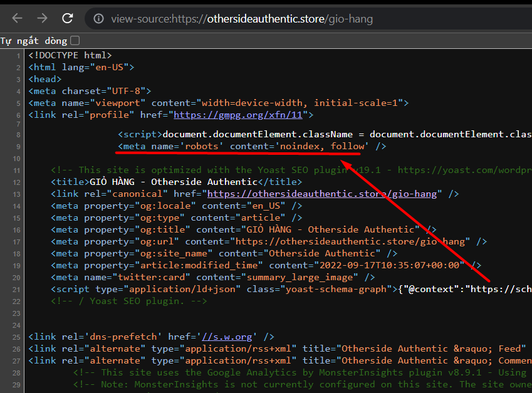This screenshot has height=393, width=532.
Task: Click the yoast-schema-graph script line
Action: coord(291,289)
